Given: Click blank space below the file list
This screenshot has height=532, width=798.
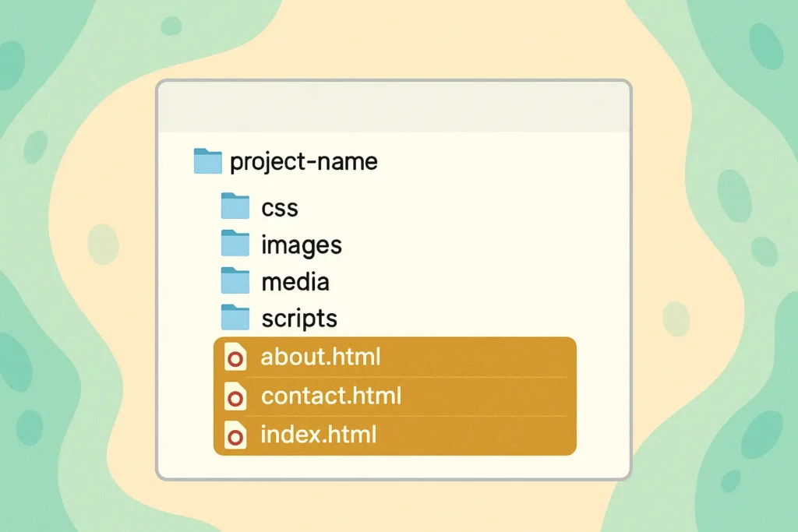Looking at the screenshot, I should [x=394, y=467].
